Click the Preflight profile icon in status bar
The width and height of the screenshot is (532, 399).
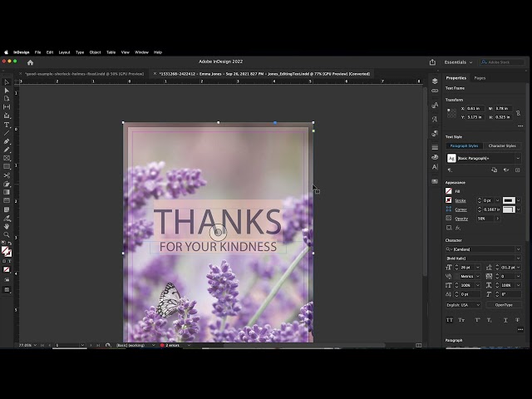[108, 345]
